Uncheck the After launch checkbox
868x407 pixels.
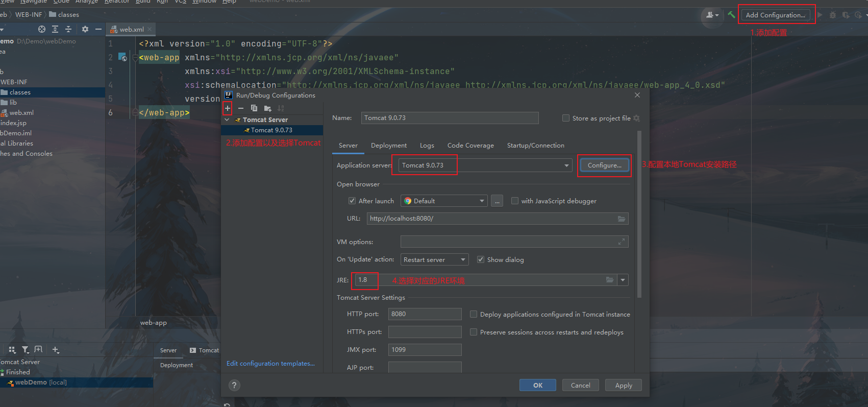(x=352, y=201)
